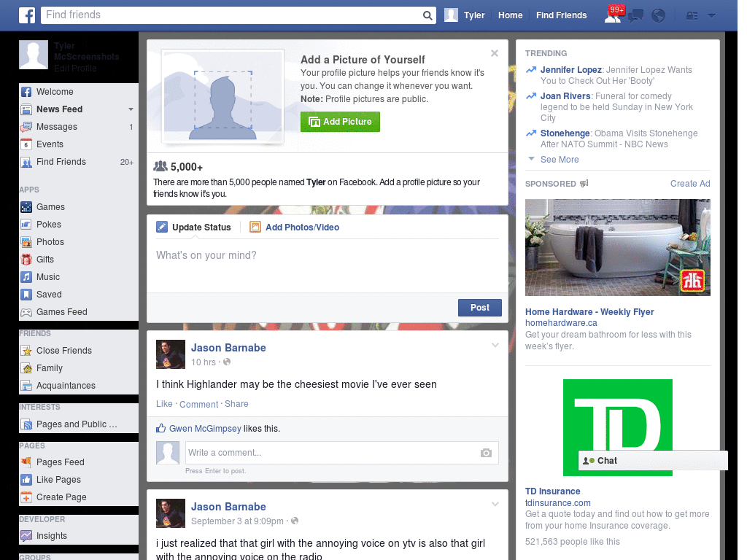Click Share on the Highlander post

coord(236,404)
